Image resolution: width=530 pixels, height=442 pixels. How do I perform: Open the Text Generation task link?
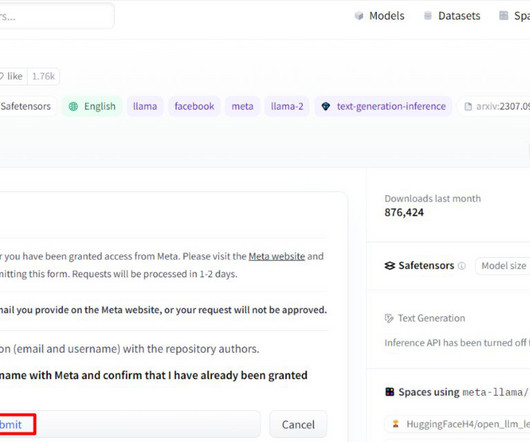pyautogui.click(x=431, y=318)
